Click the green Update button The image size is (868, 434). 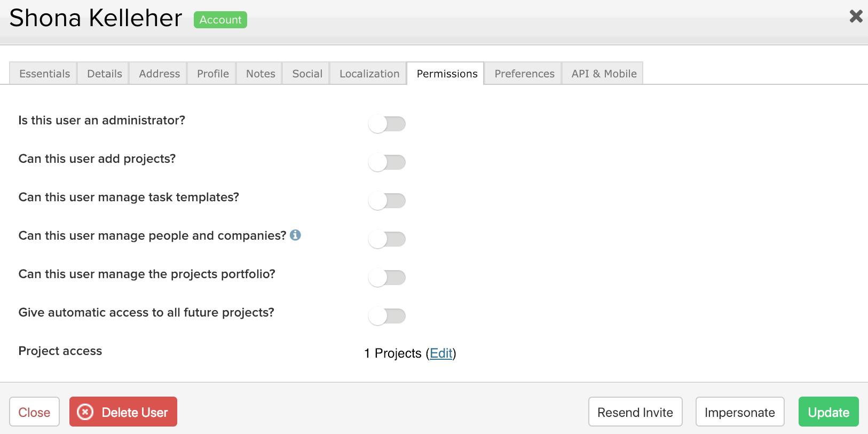click(x=828, y=412)
